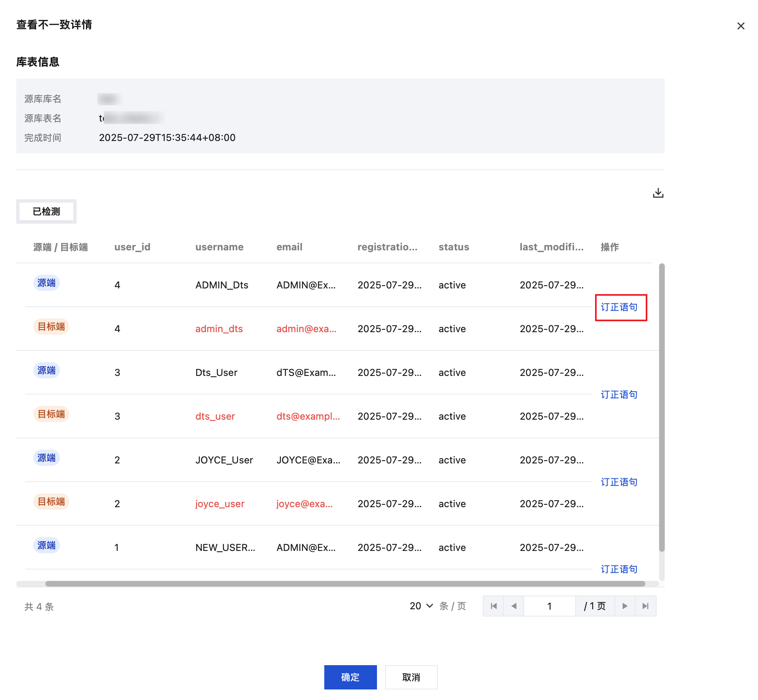Select the 已检测 tab
The image size is (758, 700).
click(46, 211)
